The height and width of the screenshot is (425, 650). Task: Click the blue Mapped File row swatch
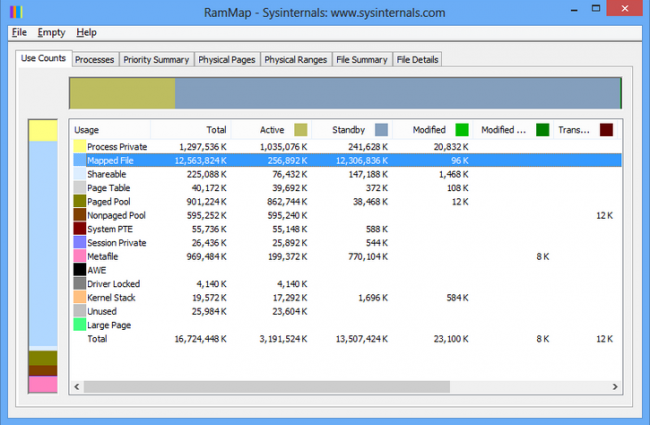[80, 160]
